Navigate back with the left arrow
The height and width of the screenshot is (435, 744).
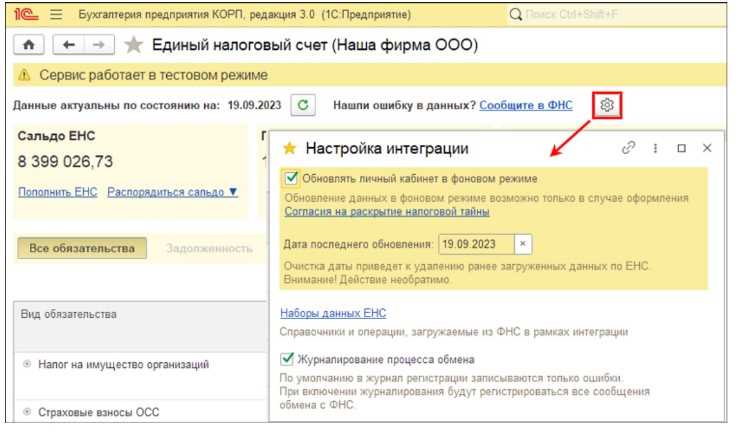(69, 45)
